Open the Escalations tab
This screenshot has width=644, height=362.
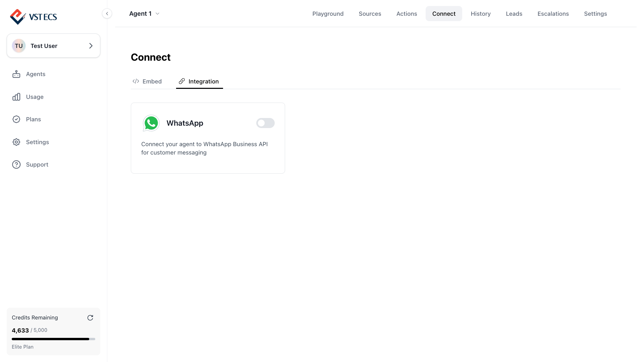553,14
